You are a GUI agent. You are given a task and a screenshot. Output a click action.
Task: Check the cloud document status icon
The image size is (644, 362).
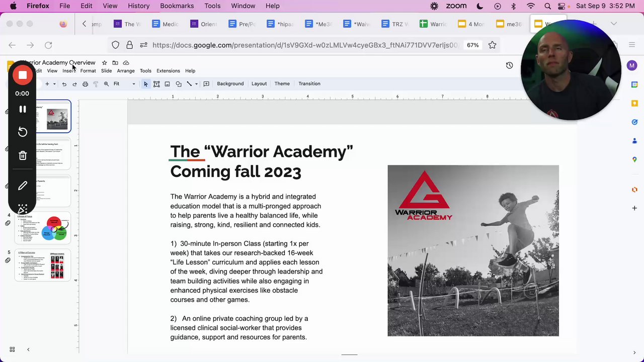[126, 63]
